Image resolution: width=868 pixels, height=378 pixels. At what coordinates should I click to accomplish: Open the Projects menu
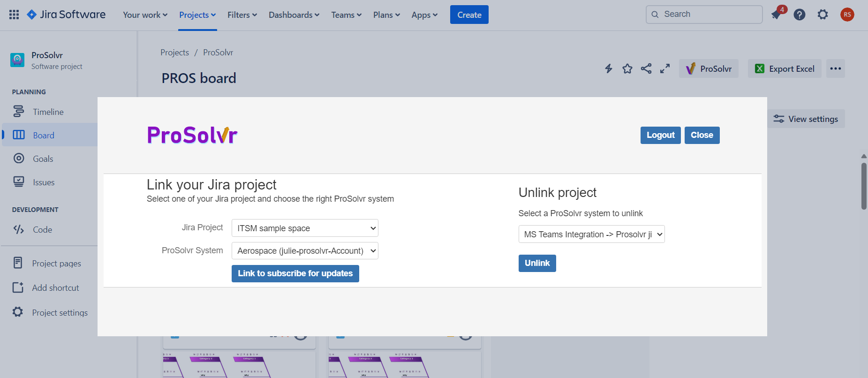197,15
